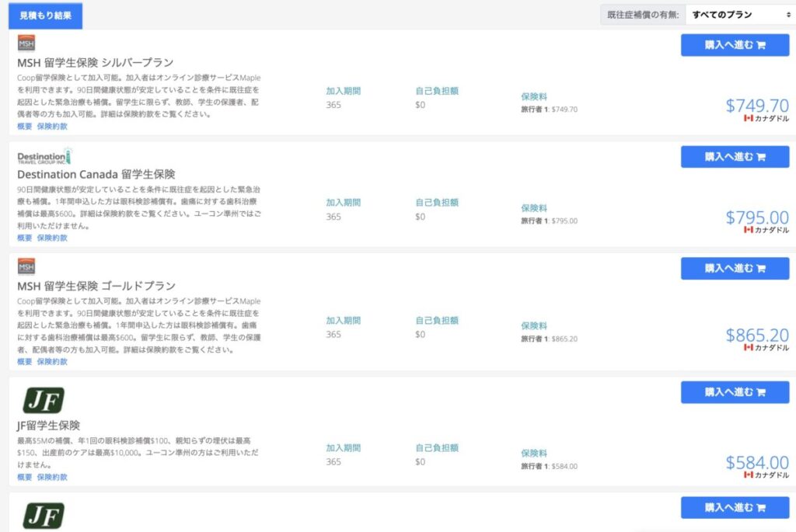Click the plan title MSH 留学生保険 ゴールドプラン

tap(96, 286)
